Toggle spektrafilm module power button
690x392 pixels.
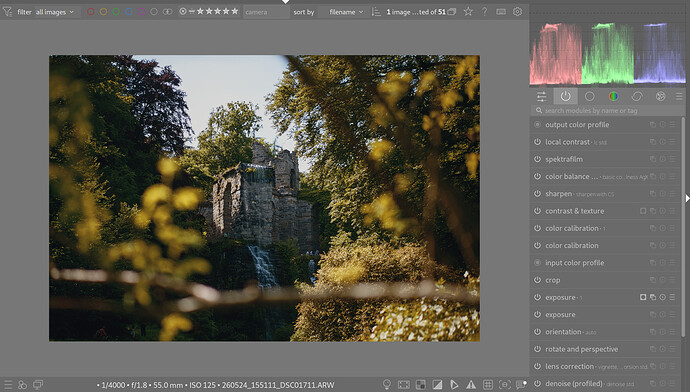click(x=537, y=159)
